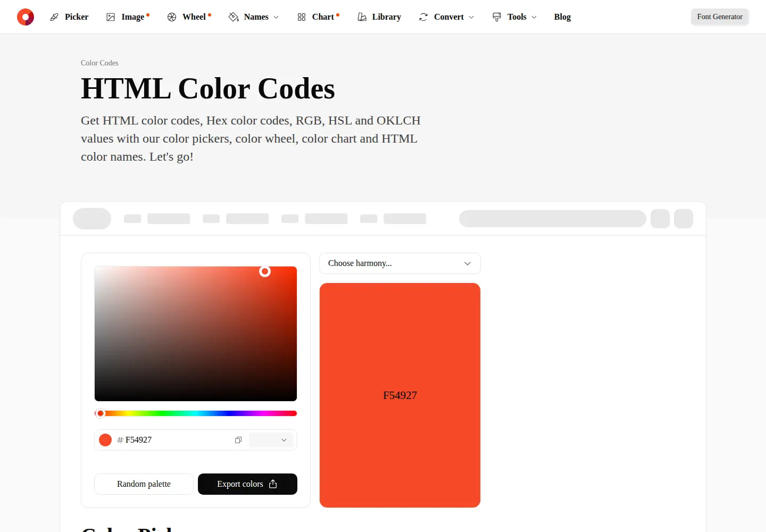This screenshot has width=766, height=532.
Task: Click the share icon on Export colors
Action: [273, 484]
